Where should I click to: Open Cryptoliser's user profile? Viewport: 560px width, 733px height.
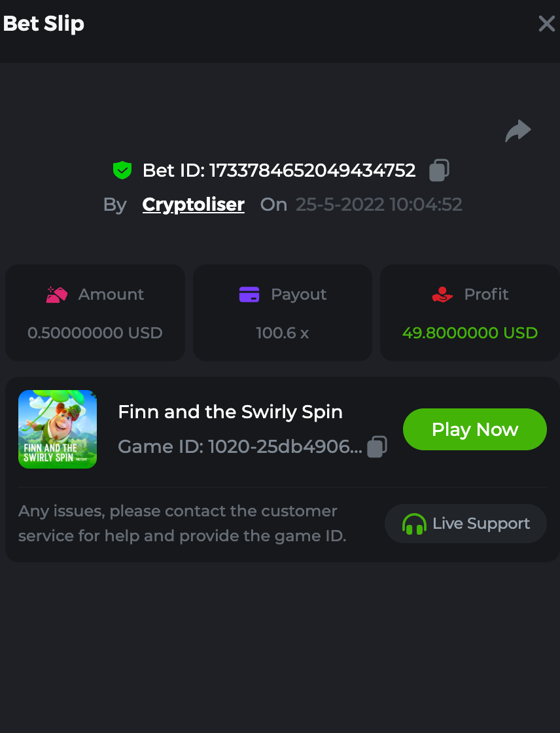pos(194,204)
